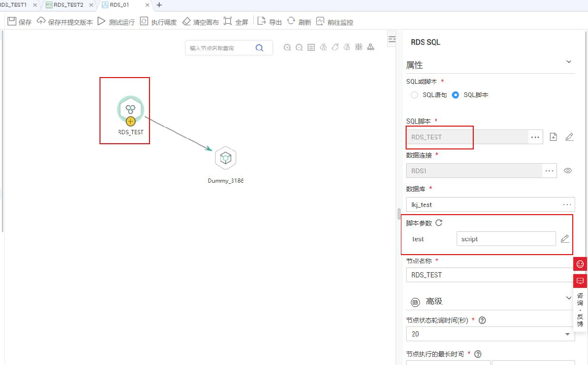The width and height of the screenshot is (588, 365).
Task: Switch to RDS_TEST1 tab
Action: [x=14, y=5]
